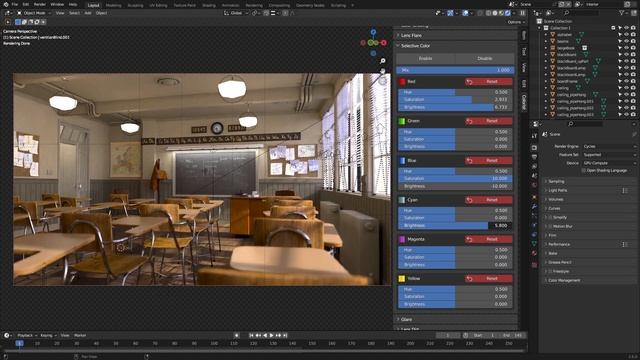Image resolution: width=640 pixels, height=360 pixels.
Task: Expand the Glare panel
Action: [456, 320]
